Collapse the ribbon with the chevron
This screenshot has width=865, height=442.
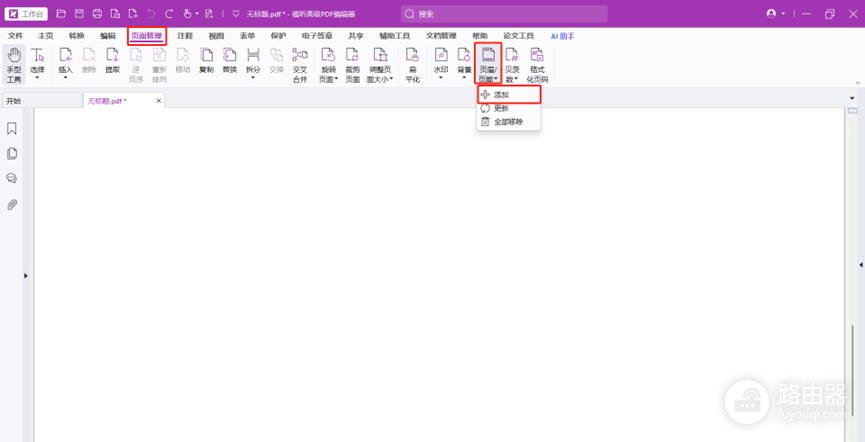858,83
